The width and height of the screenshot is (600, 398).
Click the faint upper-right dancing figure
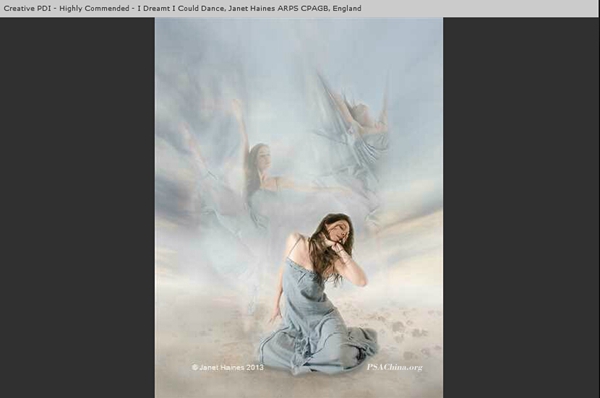[x=354, y=130]
